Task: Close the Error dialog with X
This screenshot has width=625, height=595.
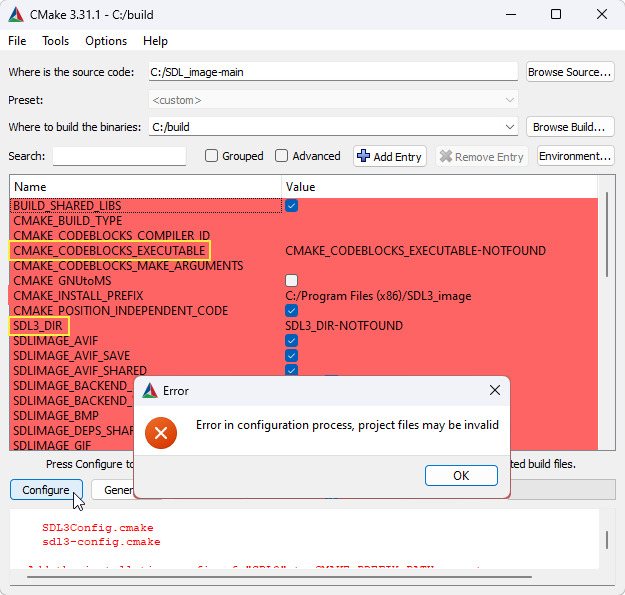Action: coord(495,390)
